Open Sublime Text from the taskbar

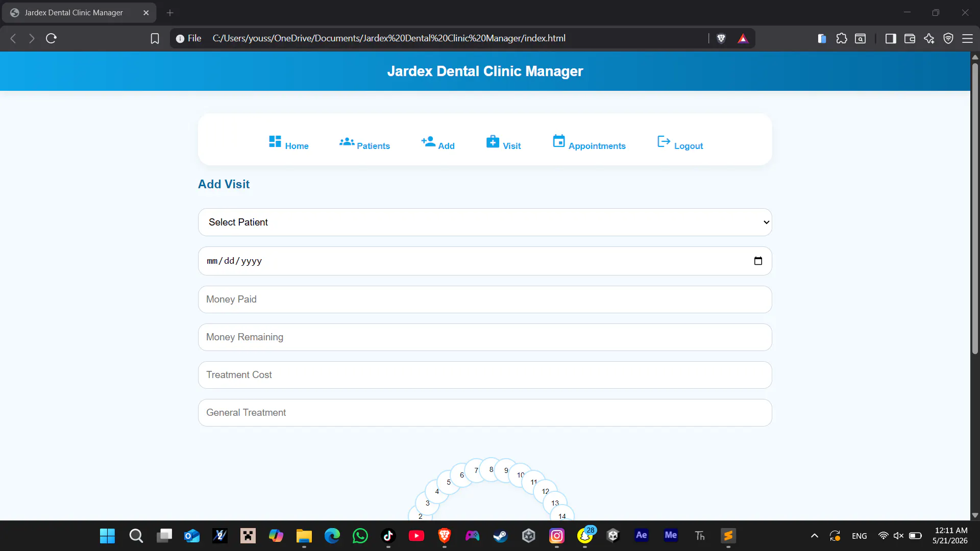728,536
